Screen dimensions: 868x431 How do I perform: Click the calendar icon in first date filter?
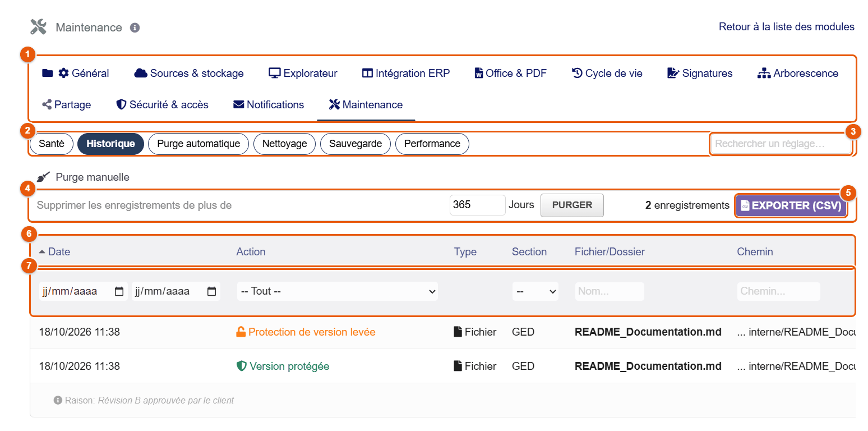(119, 291)
